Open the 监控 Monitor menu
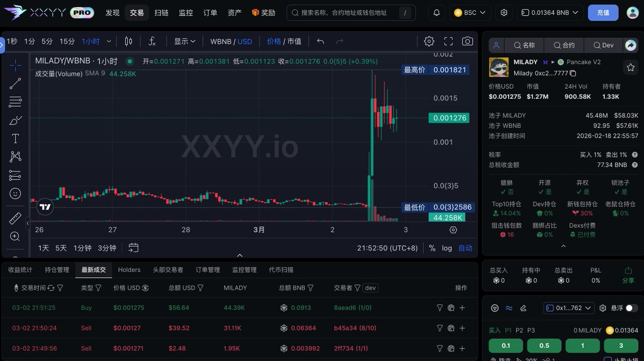The height and width of the screenshot is (361, 644). point(186,12)
